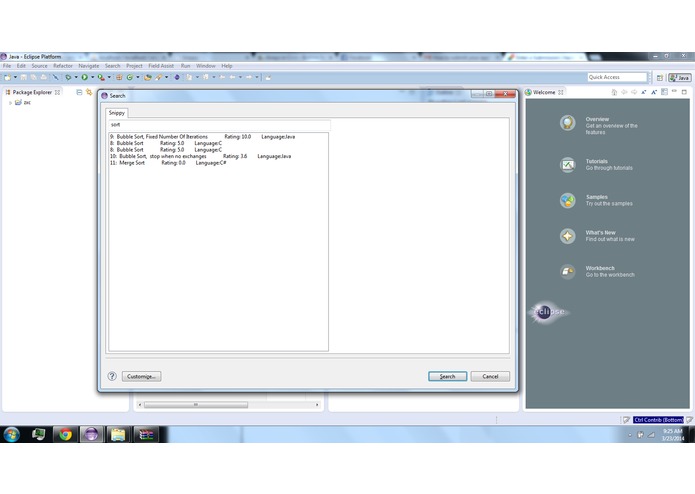Image resolution: width=695 pixels, height=494 pixels.
Task: Toggle Link with Editor in Package Explorer
Action: coord(89,92)
